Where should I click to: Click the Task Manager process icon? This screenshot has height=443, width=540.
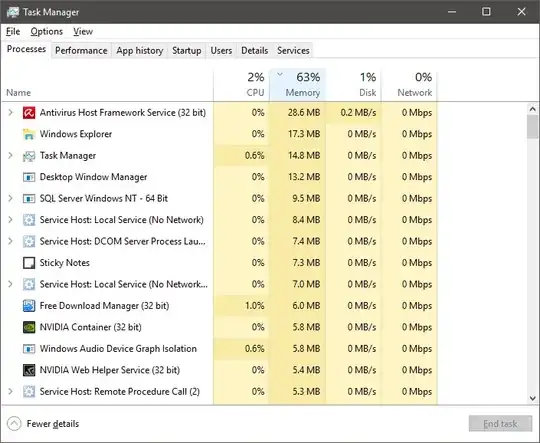pos(29,156)
